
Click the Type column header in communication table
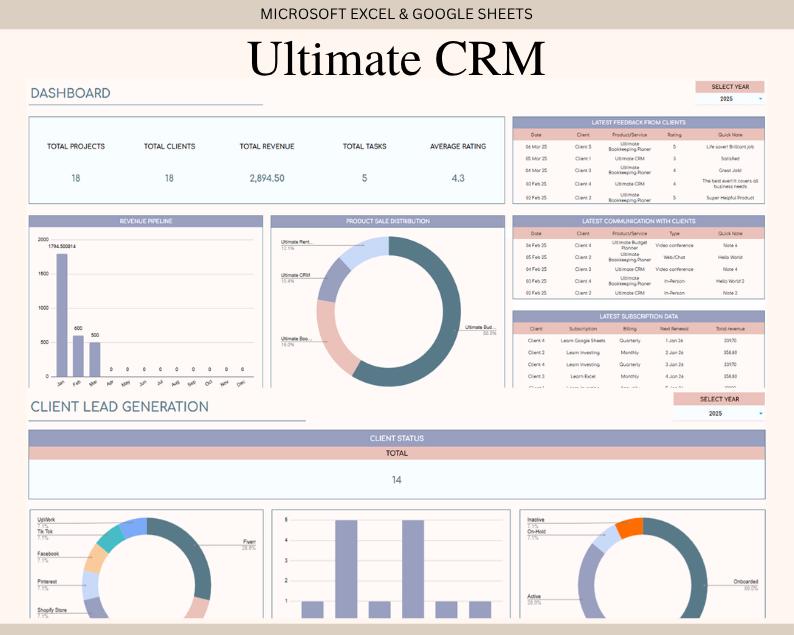[674, 233]
